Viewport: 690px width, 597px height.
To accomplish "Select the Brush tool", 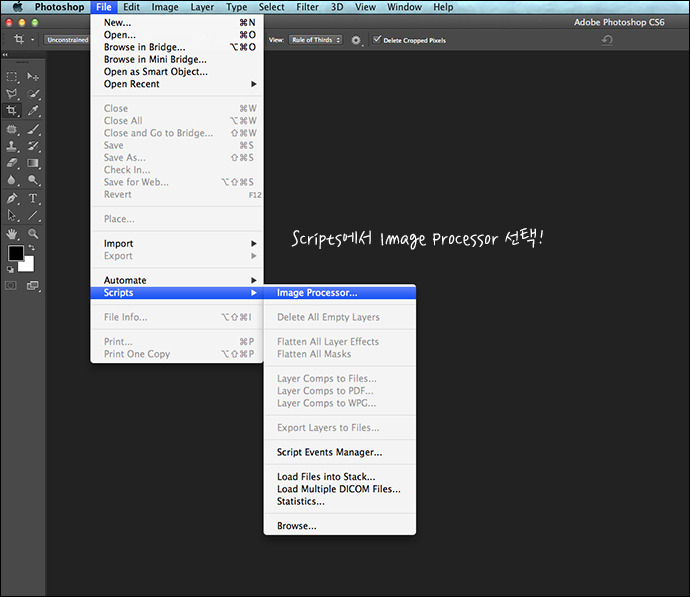I will click(x=33, y=129).
